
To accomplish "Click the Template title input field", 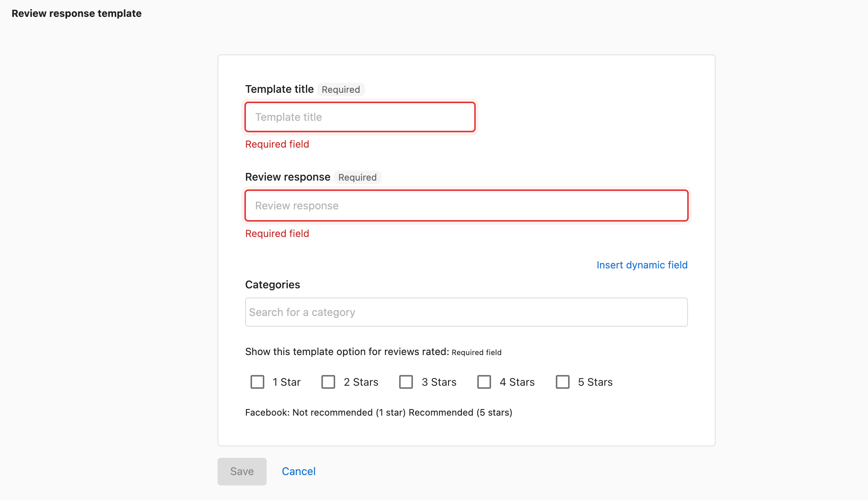I will click(360, 117).
